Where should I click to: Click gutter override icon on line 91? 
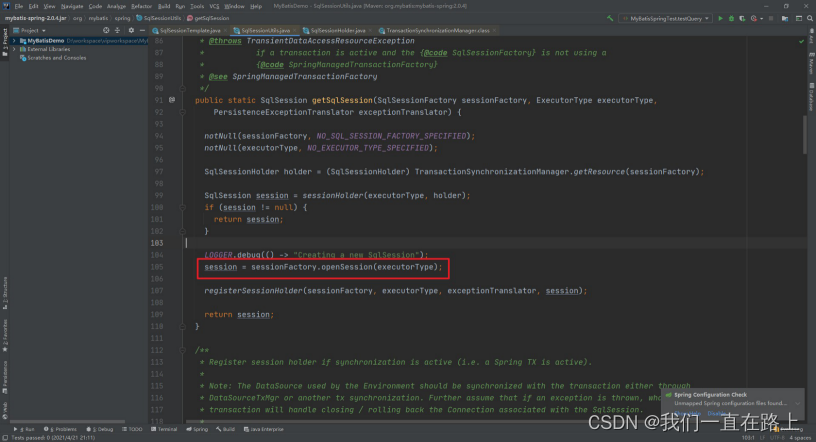coord(172,100)
